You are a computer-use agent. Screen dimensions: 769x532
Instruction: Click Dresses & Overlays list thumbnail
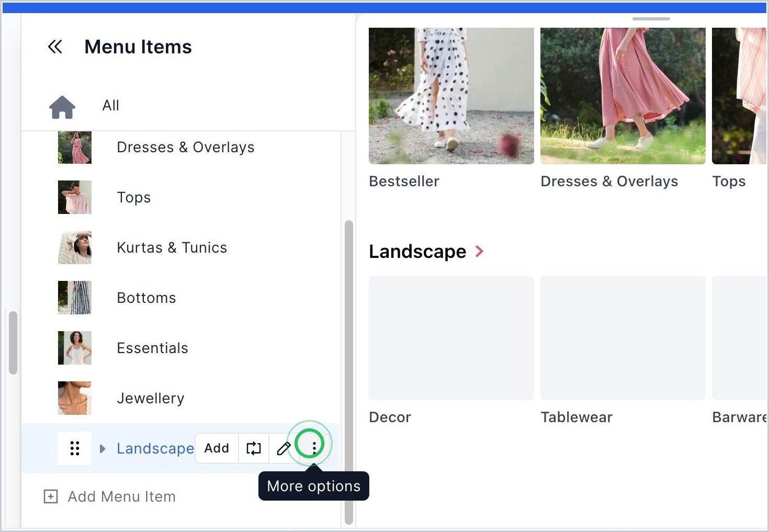pyautogui.click(x=75, y=148)
